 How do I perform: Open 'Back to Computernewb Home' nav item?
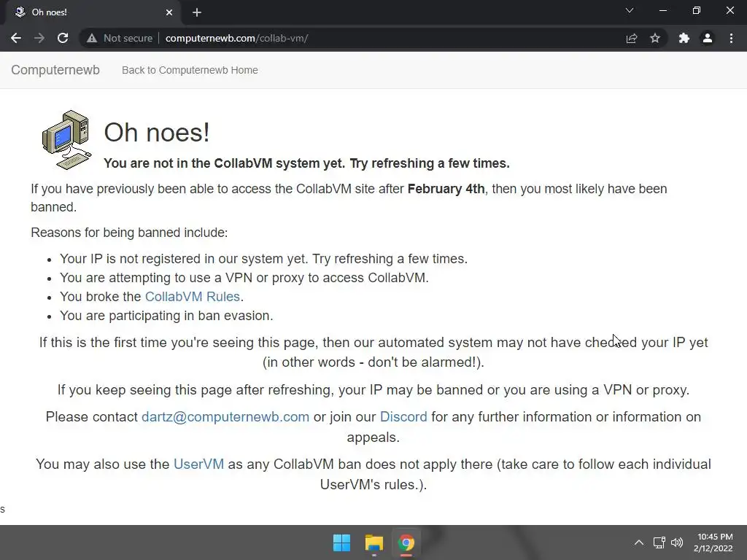click(x=190, y=70)
